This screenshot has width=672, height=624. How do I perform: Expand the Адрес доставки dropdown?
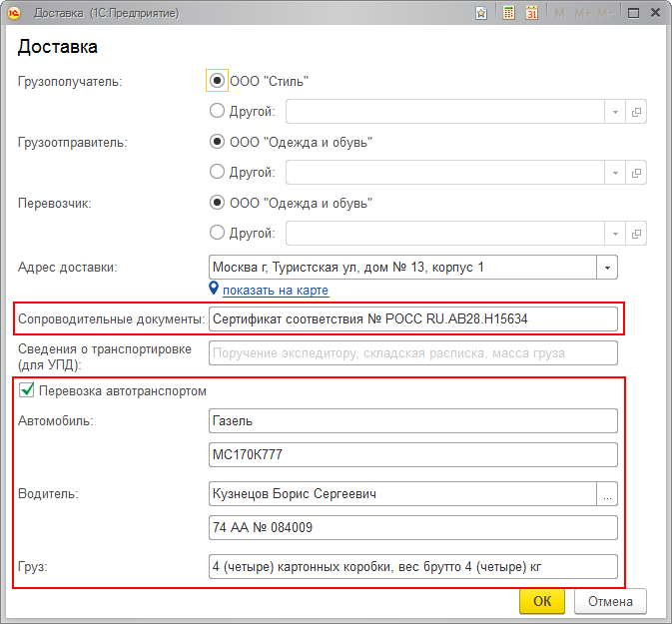tap(608, 268)
